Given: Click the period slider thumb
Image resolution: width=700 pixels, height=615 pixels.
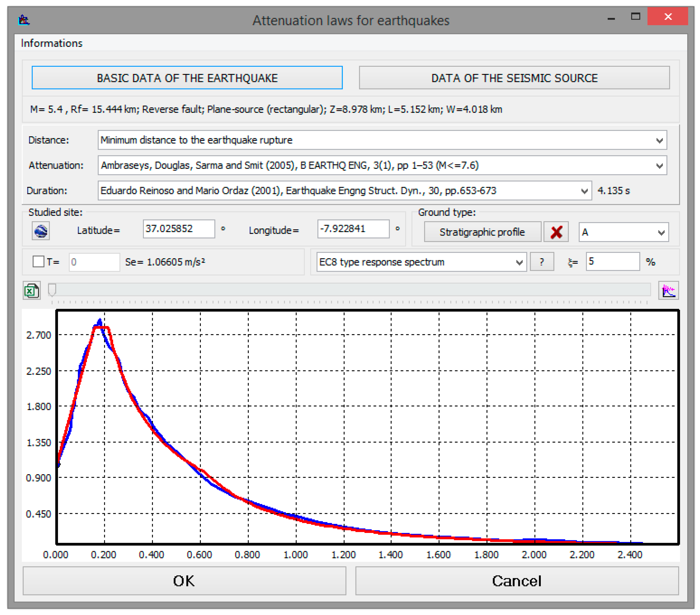Looking at the screenshot, I should point(52,290).
